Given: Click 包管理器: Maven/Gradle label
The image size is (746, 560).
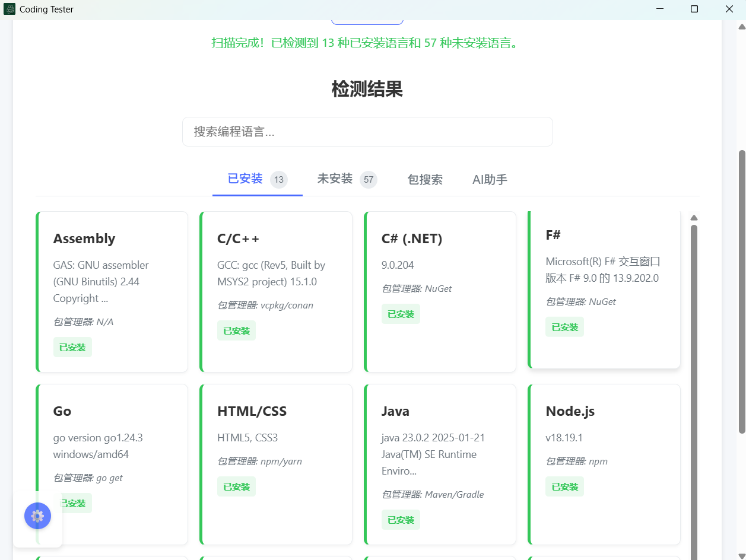Looking at the screenshot, I should pyautogui.click(x=433, y=494).
